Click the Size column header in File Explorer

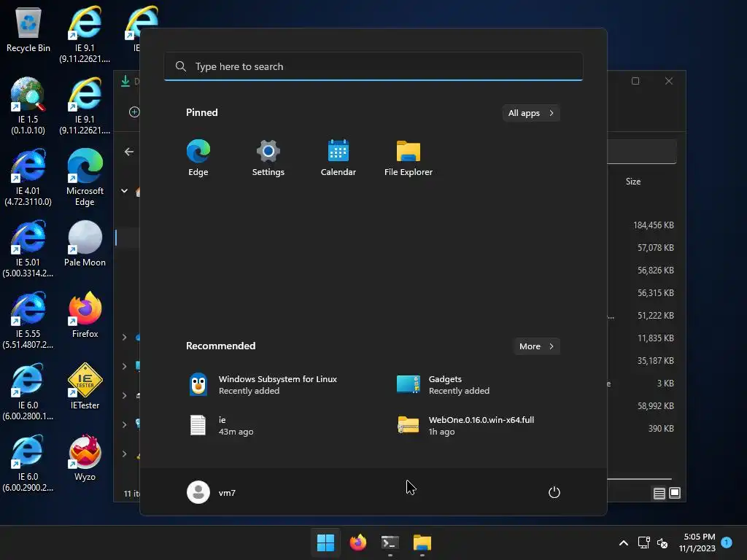tap(633, 182)
